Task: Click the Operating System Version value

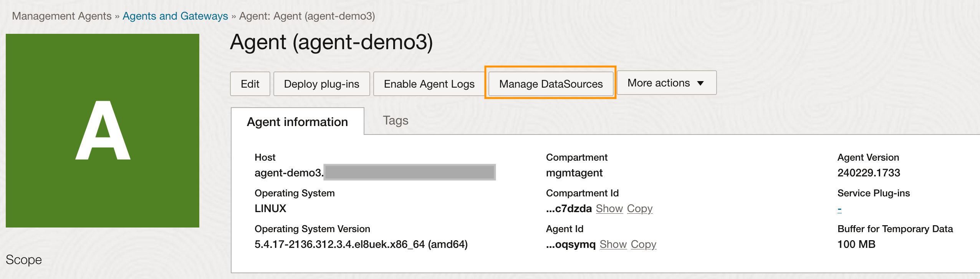Action: [361, 244]
